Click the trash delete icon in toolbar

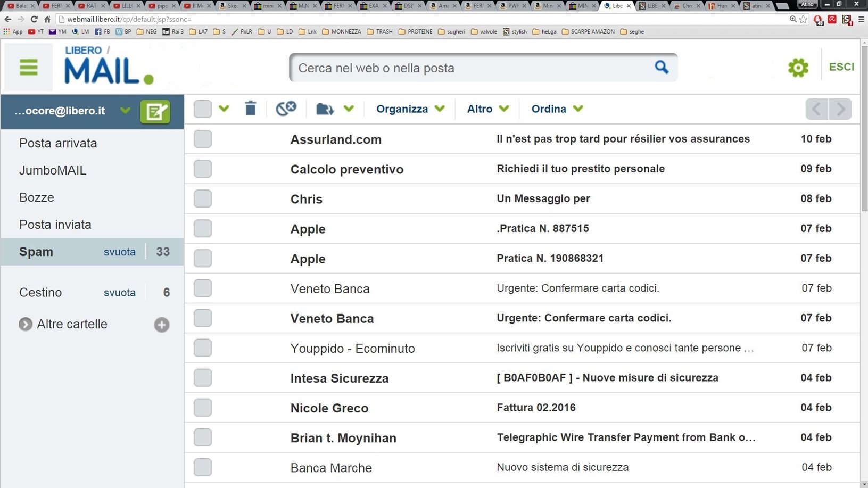coord(251,109)
